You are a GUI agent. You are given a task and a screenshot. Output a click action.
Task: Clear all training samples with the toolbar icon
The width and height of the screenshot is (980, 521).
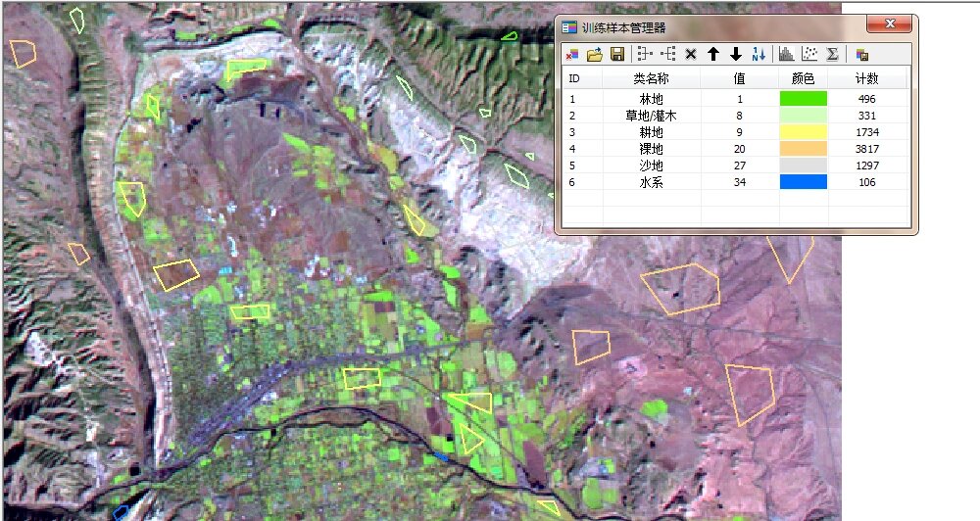click(x=572, y=54)
